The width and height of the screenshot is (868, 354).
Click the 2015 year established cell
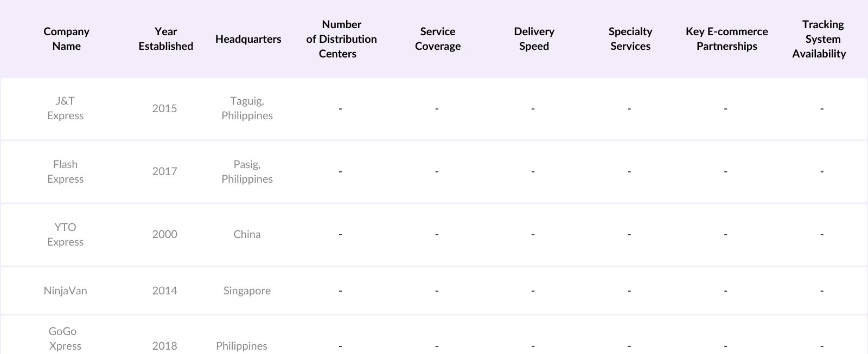point(164,108)
